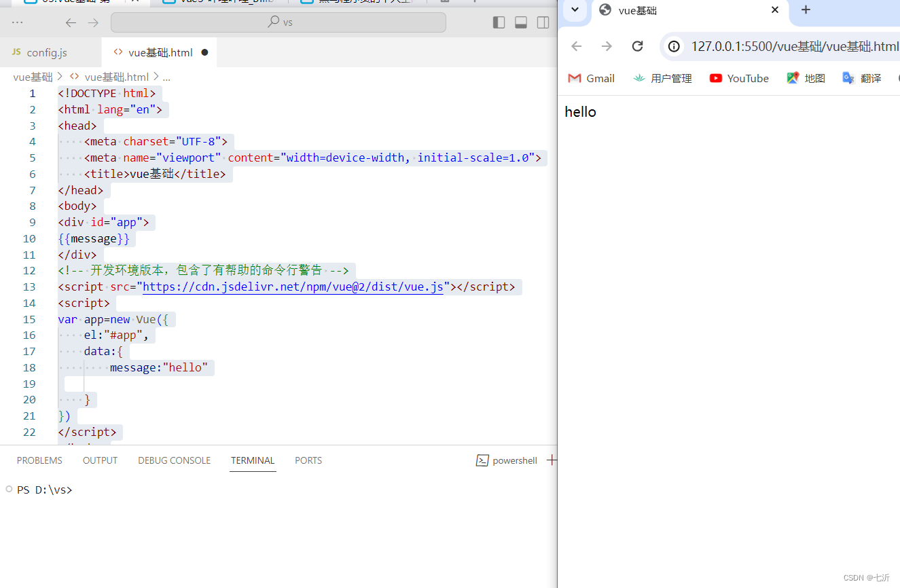Click the vue基础 folder breadcrumb
This screenshot has width=900, height=588.
33,77
